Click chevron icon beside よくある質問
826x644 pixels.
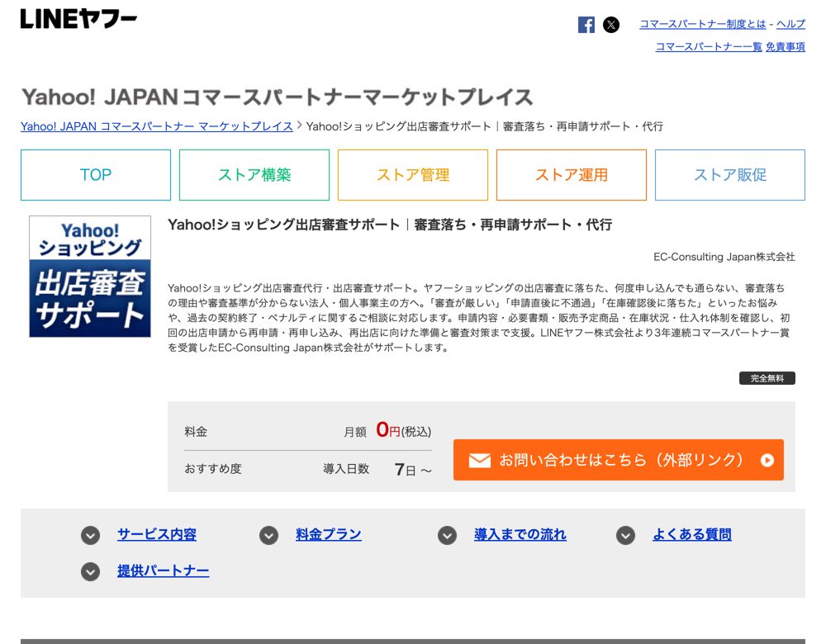[x=626, y=536]
